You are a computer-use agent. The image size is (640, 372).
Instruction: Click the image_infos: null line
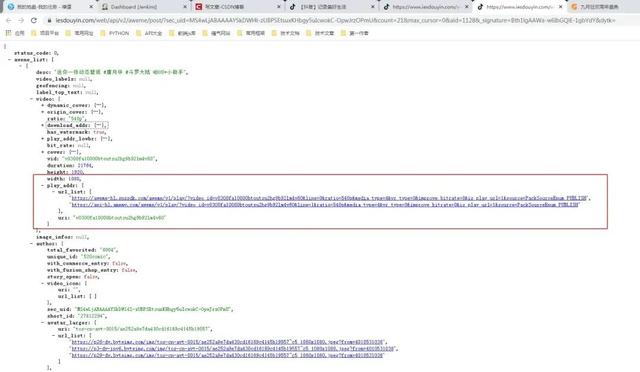tap(62, 237)
